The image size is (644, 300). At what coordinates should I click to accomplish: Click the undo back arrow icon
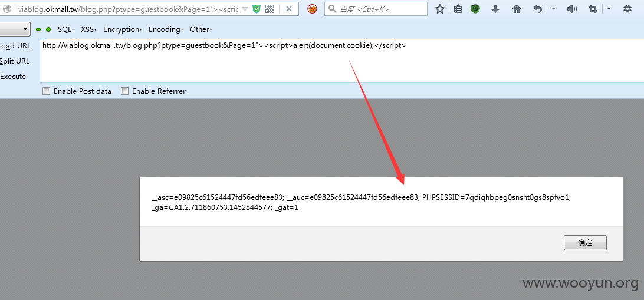[538, 9]
